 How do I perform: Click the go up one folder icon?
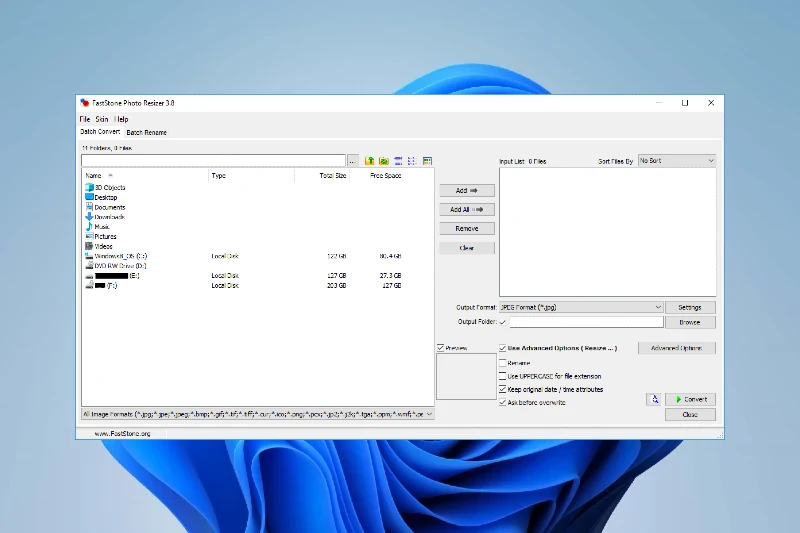point(370,160)
